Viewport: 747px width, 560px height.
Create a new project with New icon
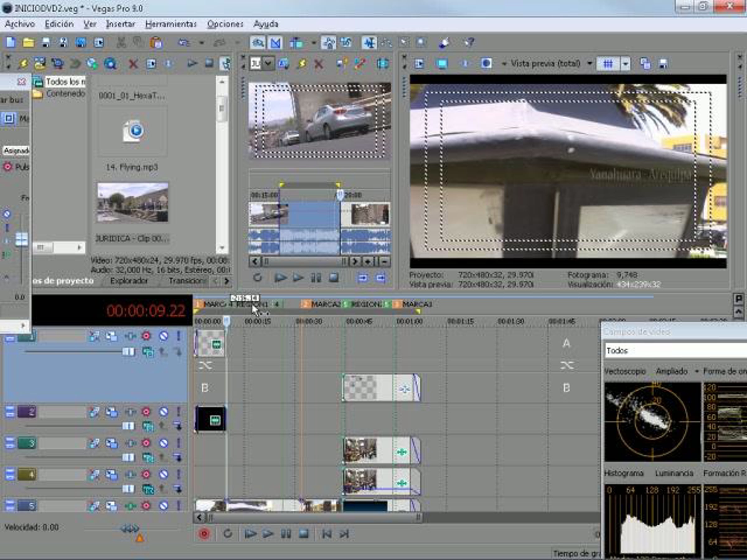(x=11, y=43)
